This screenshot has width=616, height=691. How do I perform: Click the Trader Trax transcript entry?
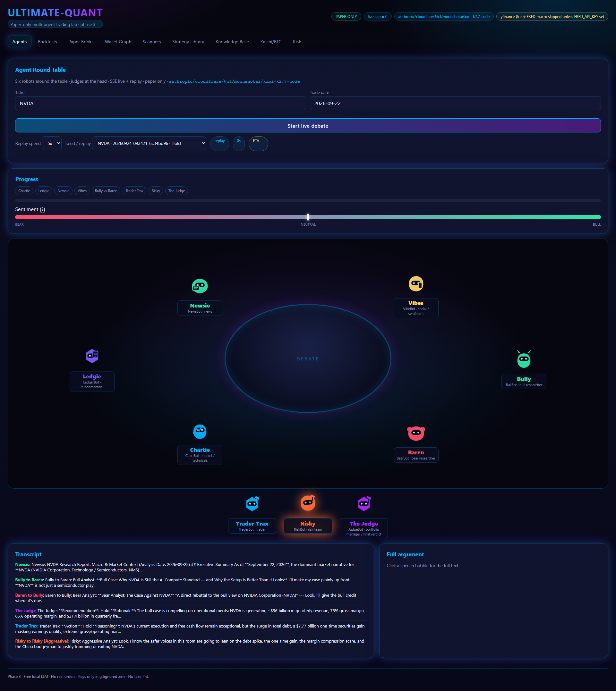[191, 629]
